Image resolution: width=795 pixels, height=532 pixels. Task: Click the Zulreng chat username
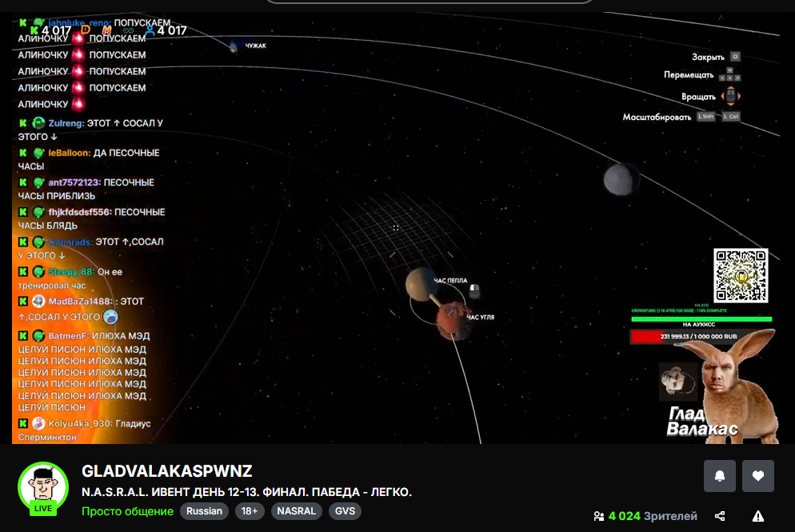(66, 123)
